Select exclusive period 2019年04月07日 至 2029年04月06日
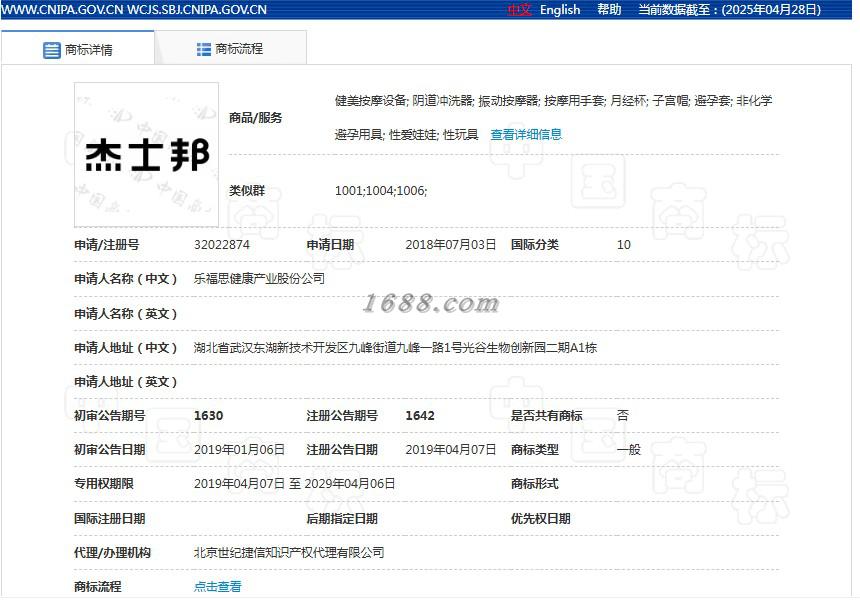The image size is (860, 602). 294,484
